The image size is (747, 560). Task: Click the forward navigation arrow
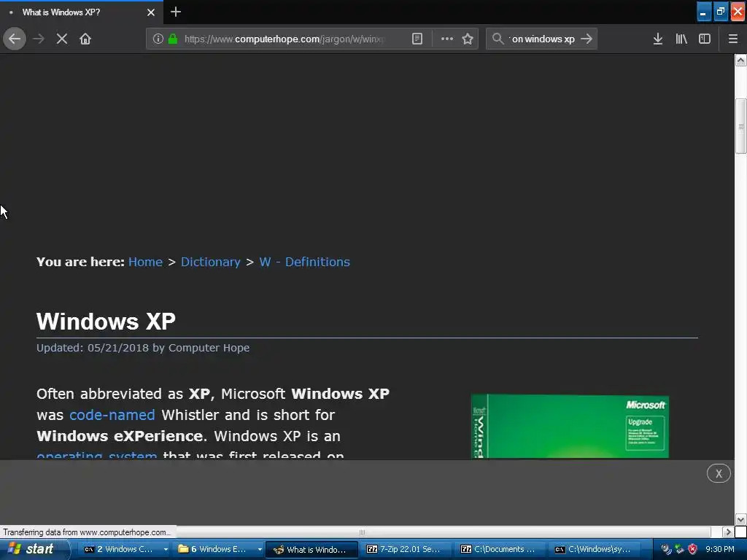(x=39, y=39)
